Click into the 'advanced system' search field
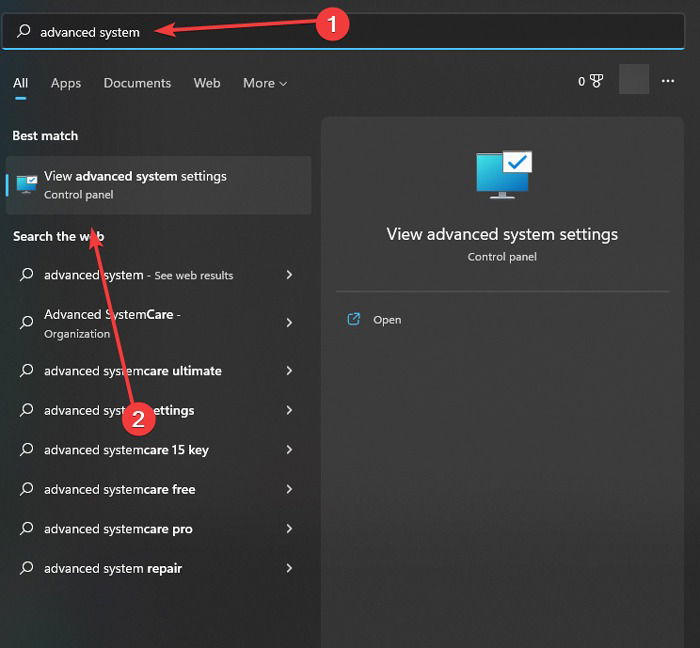This screenshot has width=700, height=648. [343, 31]
